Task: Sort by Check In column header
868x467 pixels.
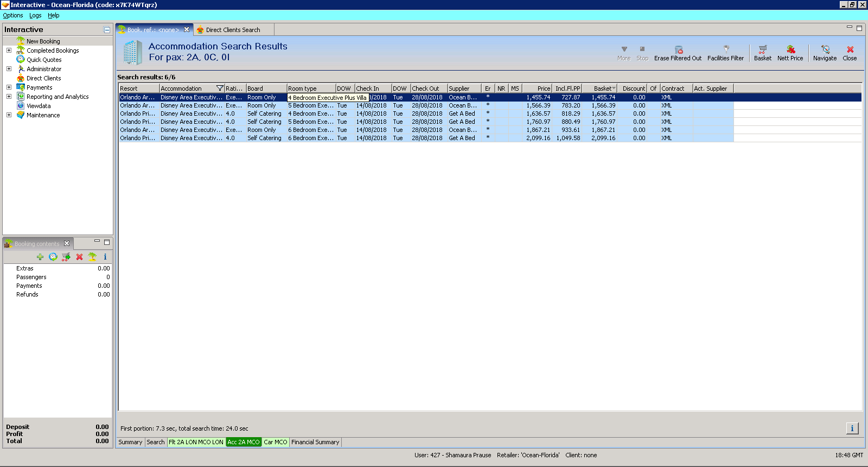Action: 373,89
